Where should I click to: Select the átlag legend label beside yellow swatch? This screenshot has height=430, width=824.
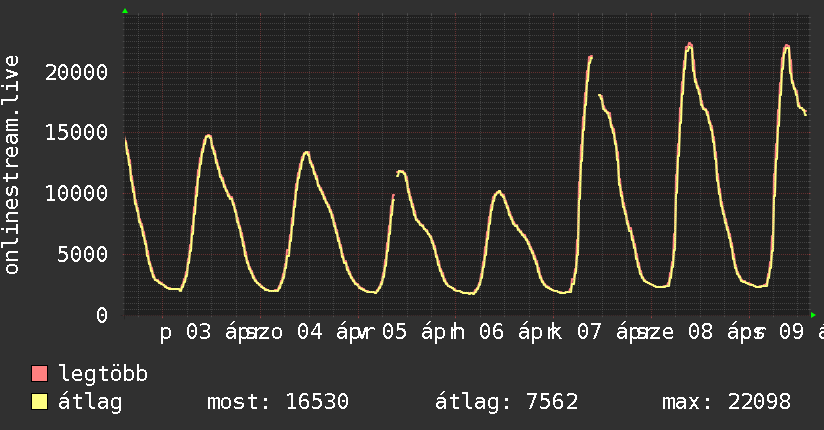tap(90, 402)
